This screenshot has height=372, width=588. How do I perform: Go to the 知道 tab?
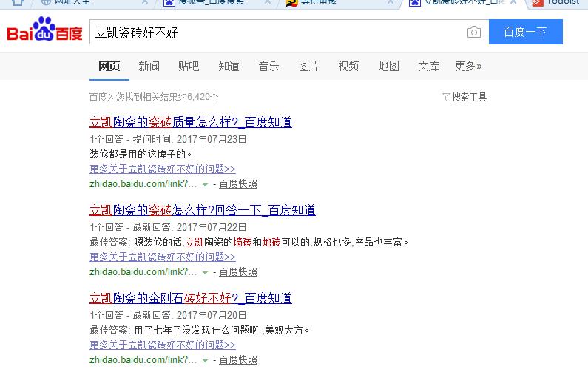pyautogui.click(x=229, y=66)
